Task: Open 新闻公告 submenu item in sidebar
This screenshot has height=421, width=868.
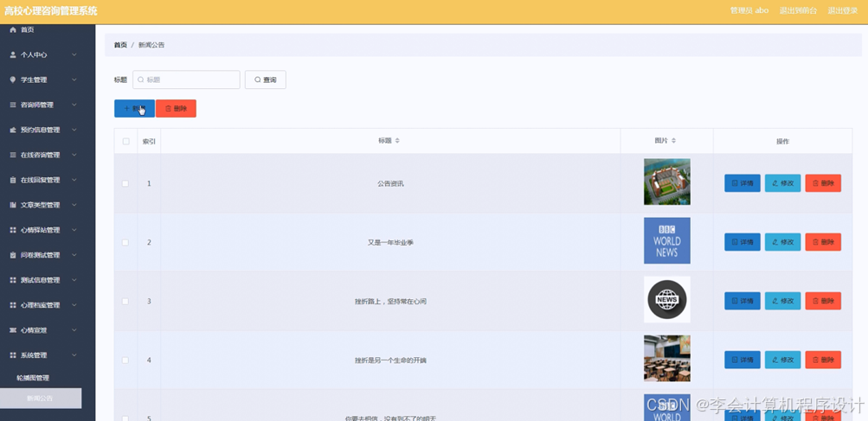Action: point(41,398)
